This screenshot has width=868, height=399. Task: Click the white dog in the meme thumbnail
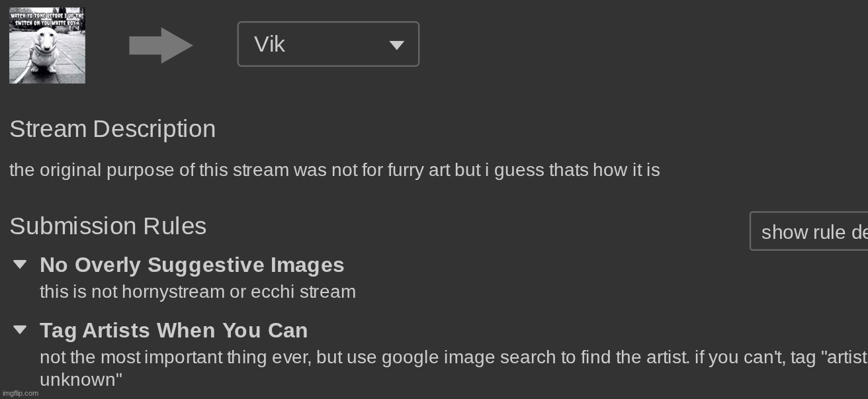(x=44, y=52)
